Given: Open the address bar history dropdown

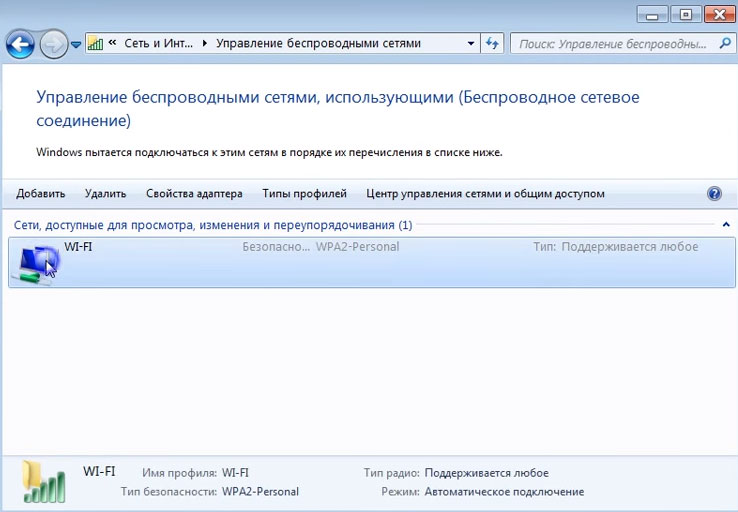Looking at the screenshot, I should 471,43.
